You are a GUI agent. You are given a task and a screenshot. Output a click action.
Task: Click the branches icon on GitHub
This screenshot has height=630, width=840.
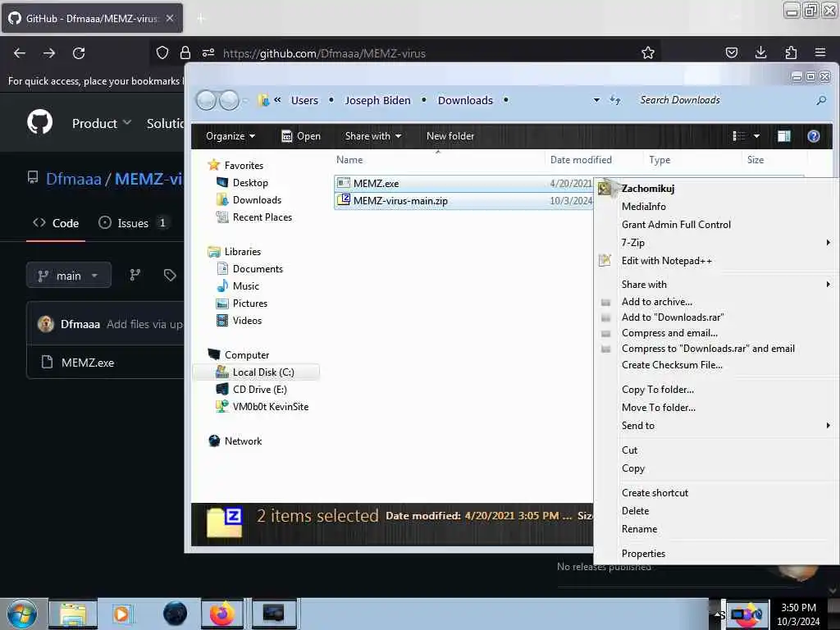[x=135, y=275]
